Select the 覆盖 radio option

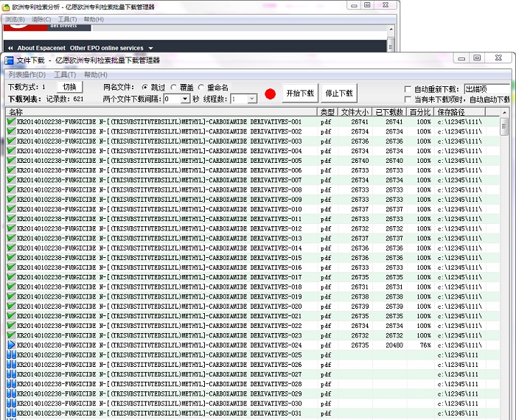[x=174, y=88]
